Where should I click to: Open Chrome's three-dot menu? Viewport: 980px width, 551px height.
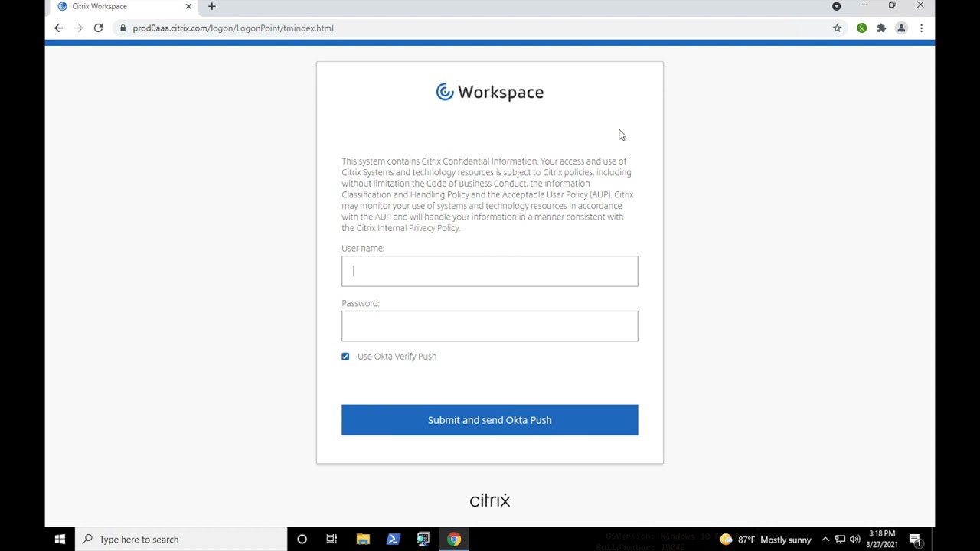(921, 28)
